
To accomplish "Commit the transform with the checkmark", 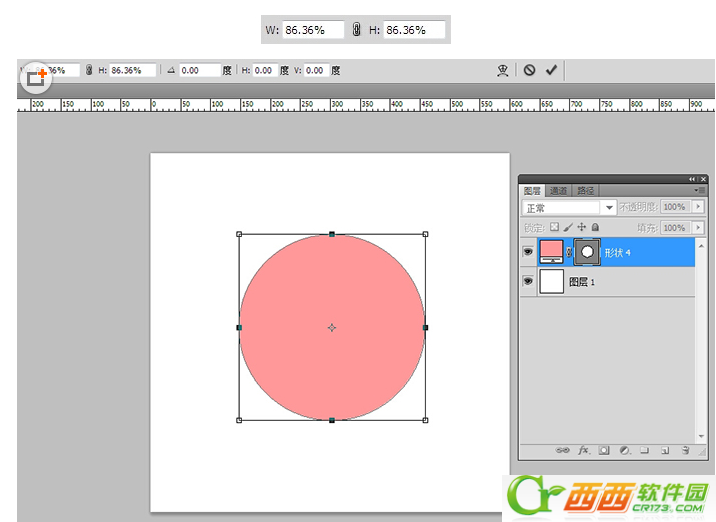I will click(x=551, y=70).
